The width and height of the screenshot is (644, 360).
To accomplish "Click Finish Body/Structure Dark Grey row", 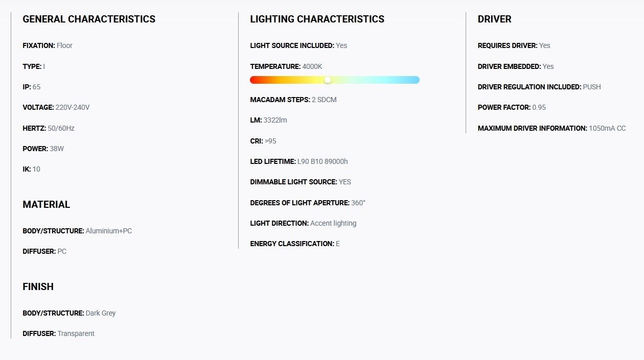I will tap(69, 313).
